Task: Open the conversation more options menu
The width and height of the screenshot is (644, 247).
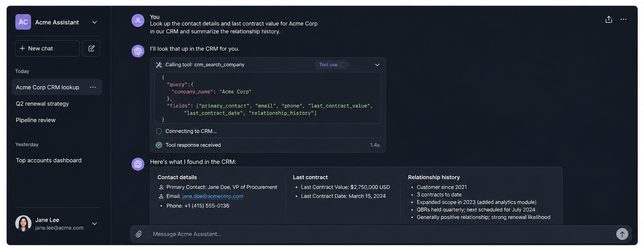Action: point(623,19)
